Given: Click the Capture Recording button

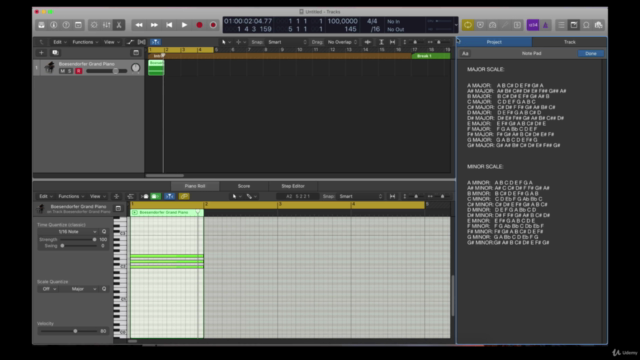Looking at the screenshot, I should [213, 25].
